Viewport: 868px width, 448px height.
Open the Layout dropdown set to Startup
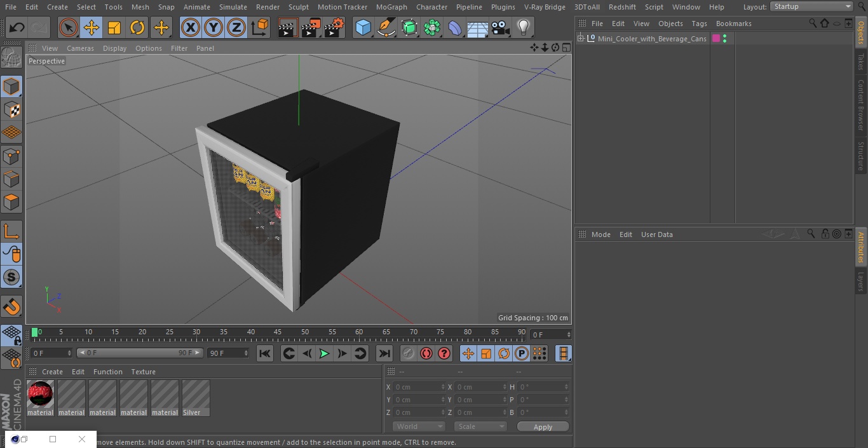(811, 6)
